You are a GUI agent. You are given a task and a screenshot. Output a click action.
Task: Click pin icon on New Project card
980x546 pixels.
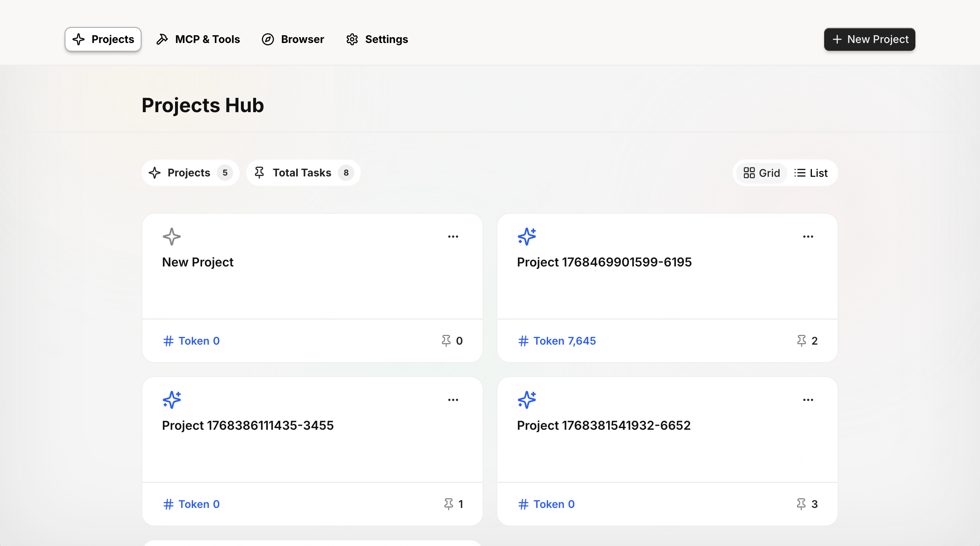click(x=446, y=341)
